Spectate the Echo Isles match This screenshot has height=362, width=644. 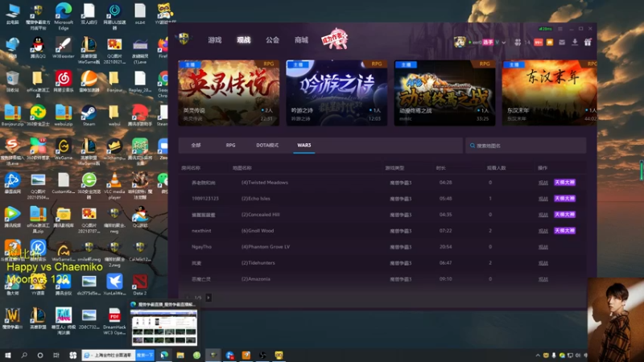(x=543, y=199)
